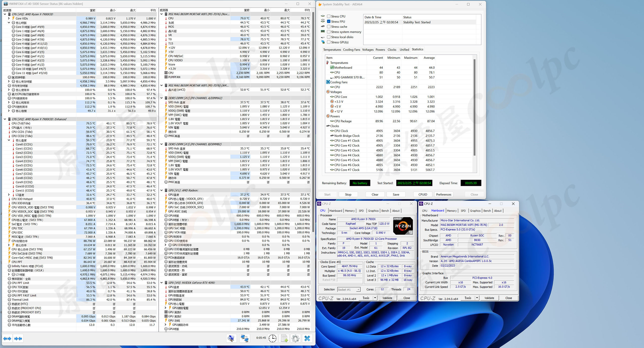
Task: Switch to the Temperatures tab in AIDA64
Action: [332, 50]
